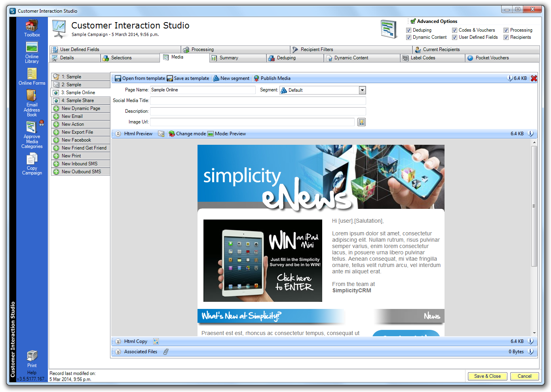The image size is (551, 392).
Task: Switch to the Pocket Vouchers tab
Action: click(502, 58)
